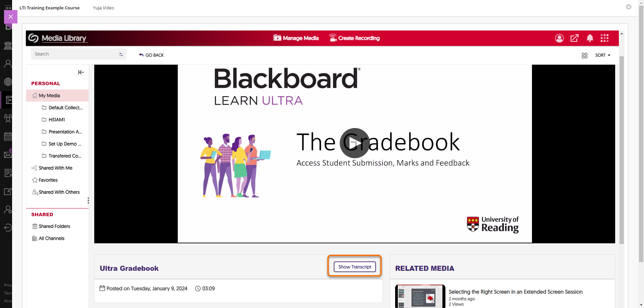Collapse the left sidebar panel
644x308 pixels.
point(81,72)
